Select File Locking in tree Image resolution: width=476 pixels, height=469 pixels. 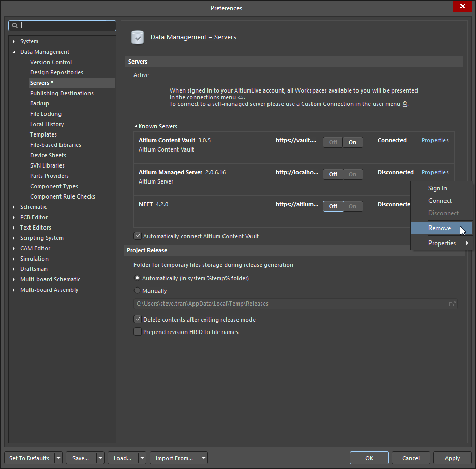[x=46, y=114]
